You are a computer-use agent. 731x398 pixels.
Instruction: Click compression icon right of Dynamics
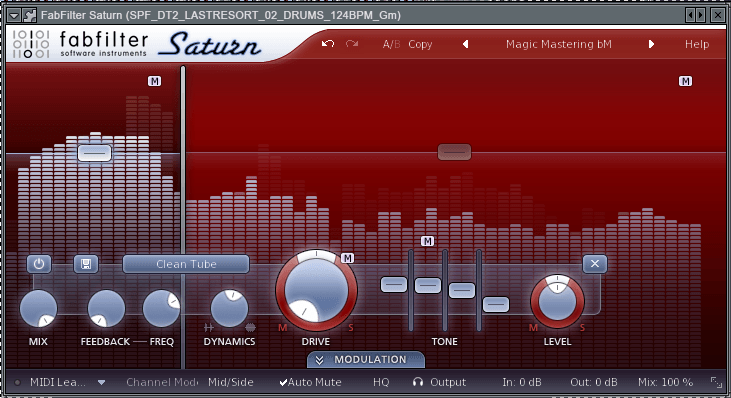250,328
